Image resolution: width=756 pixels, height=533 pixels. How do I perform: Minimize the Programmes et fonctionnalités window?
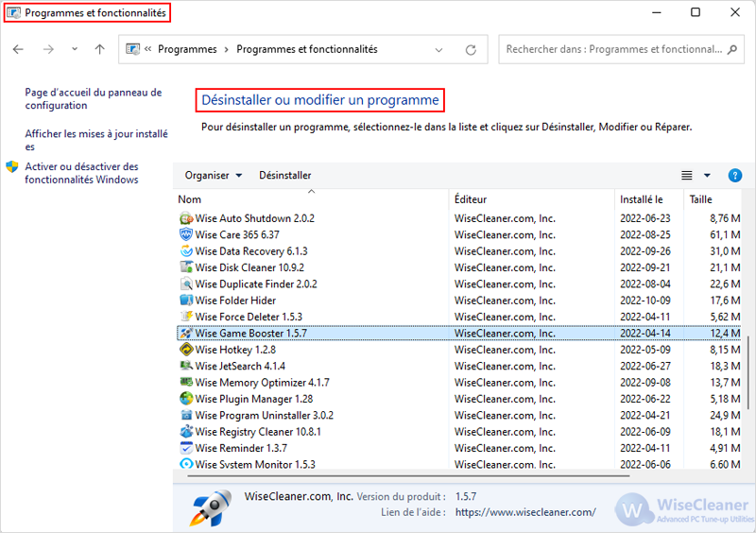coord(656,12)
